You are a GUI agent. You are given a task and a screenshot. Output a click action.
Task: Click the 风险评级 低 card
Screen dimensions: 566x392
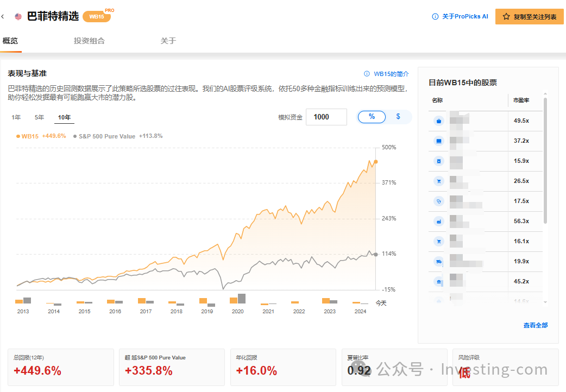pyautogui.click(x=506, y=368)
